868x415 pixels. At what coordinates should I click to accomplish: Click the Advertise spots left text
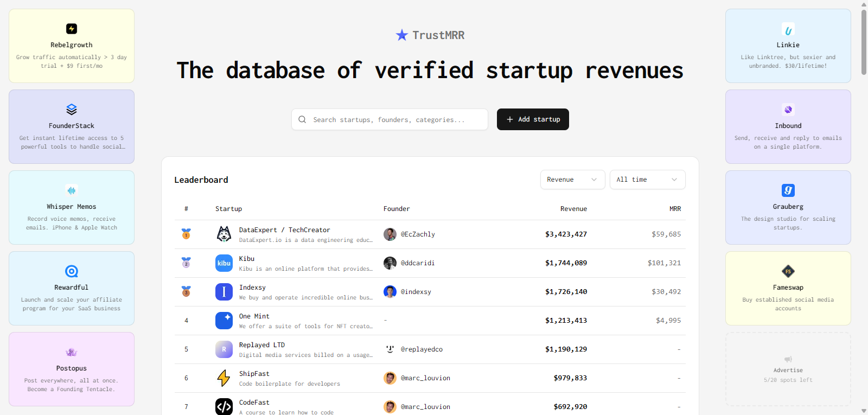click(x=788, y=380)
